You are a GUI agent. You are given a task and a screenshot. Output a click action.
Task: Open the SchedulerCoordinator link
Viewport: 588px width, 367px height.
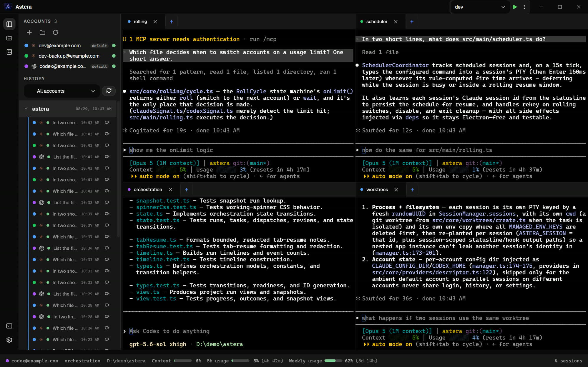[395, 65]
